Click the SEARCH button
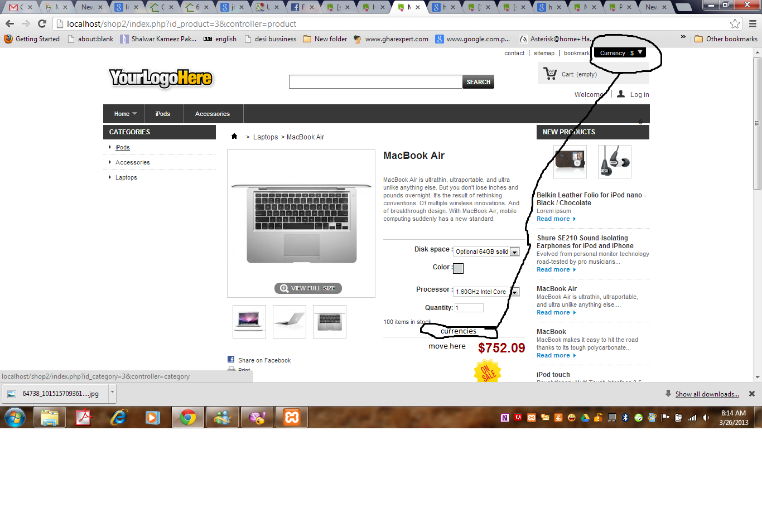This screenshot has height=532, width=762. pyautogui.click(x=478, y=82)
